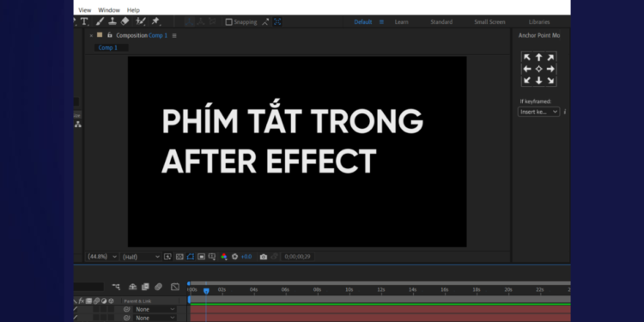Image resolution: width=644 pixels, height=322 pixels.
Task: Open the Default workspace options menu
Action: 381,22
